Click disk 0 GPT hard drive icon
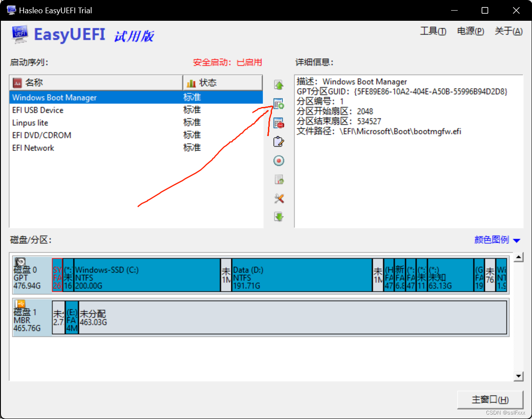532x419 pixels. 20,263
